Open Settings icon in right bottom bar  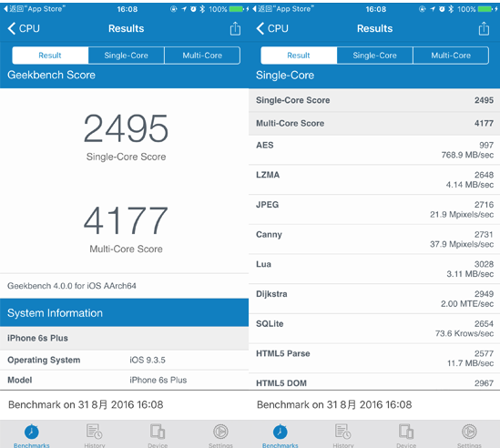[469, 432]
